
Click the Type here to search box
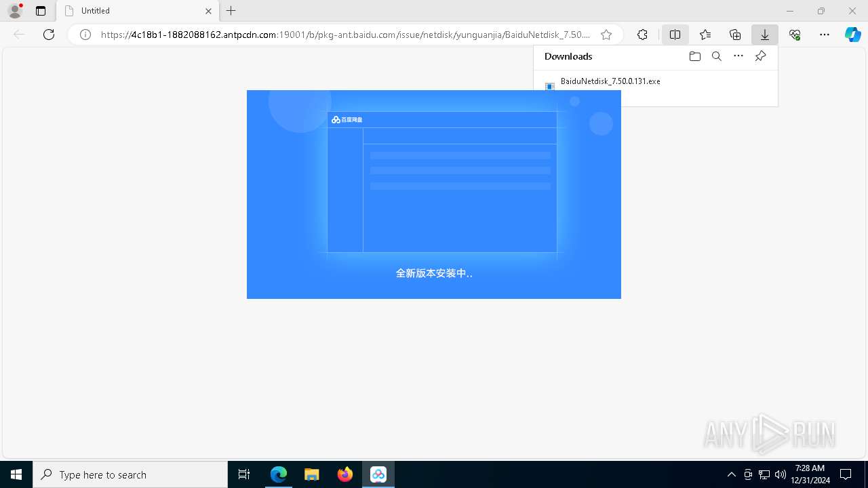click(130, 474)
